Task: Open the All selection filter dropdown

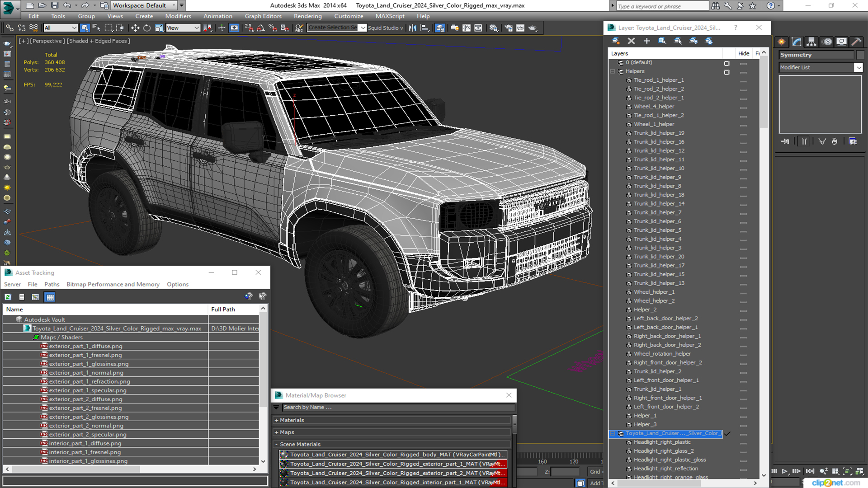Action: [61, 28]
